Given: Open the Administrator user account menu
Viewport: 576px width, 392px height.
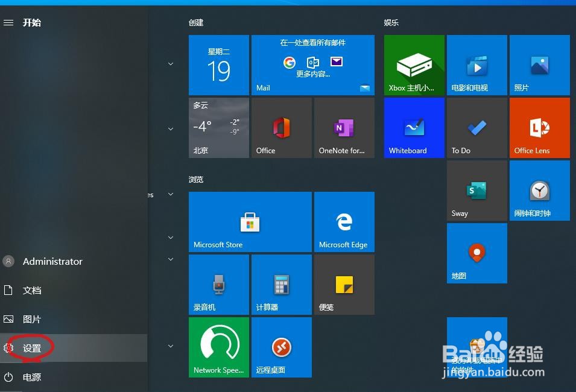Looking at the screenshot, I should click(x=74, y=261).
